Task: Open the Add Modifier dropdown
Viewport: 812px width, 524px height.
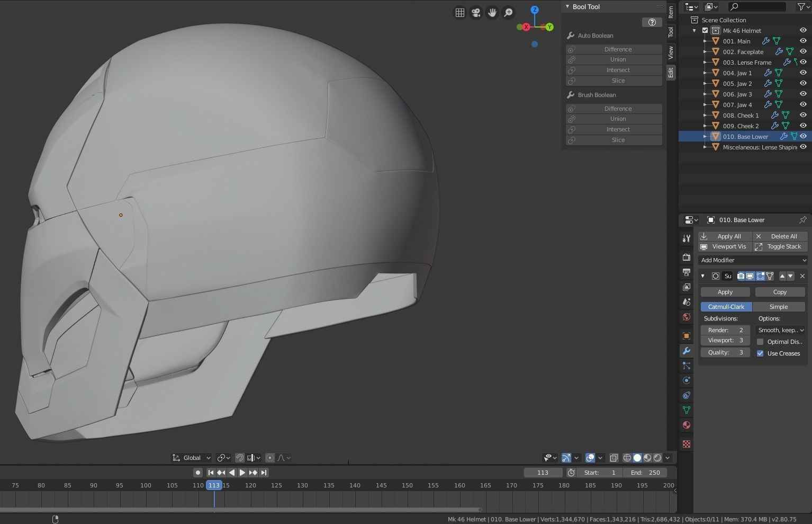Action: click(753, 260)
